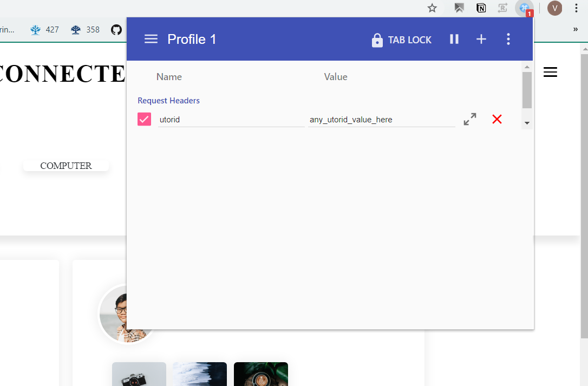
Task: Show more bookmarks with chevron overflow
Action: pyautogui.click(x=575, y=29)
